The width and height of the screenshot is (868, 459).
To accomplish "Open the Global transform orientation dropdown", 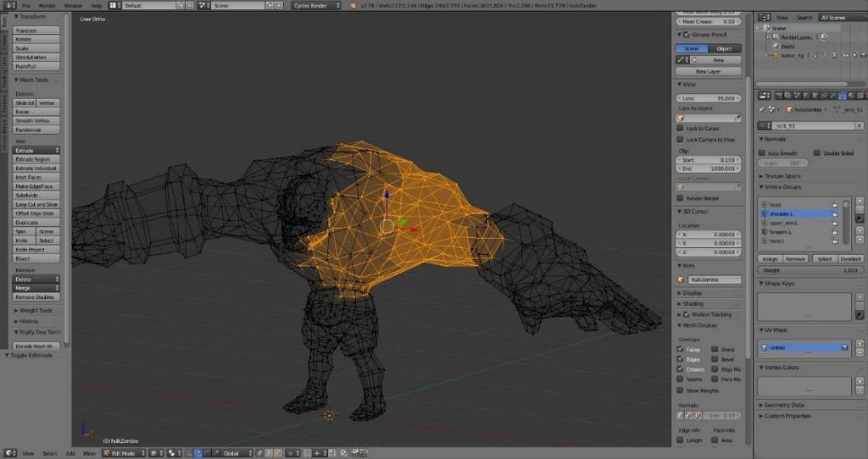I will [x=238, y=453].
